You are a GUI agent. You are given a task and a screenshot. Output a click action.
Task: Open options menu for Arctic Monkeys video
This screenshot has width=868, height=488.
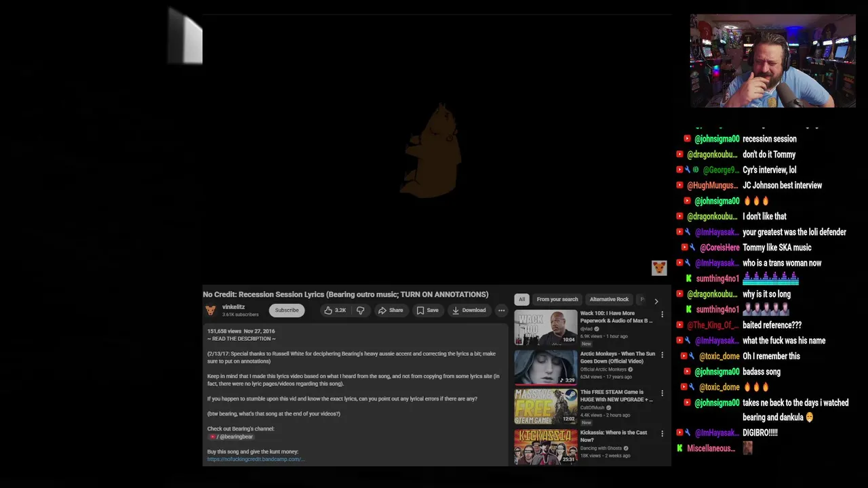point(662,354)
